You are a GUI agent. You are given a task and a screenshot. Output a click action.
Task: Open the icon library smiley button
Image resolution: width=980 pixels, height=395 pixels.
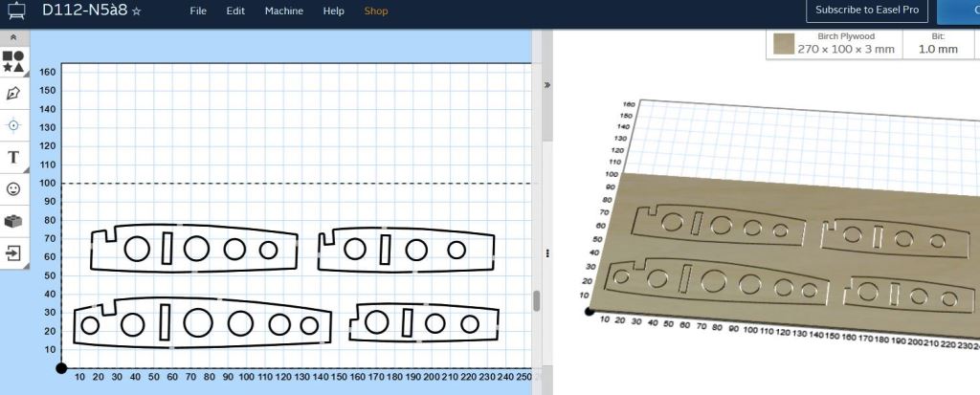pos(13,189)
